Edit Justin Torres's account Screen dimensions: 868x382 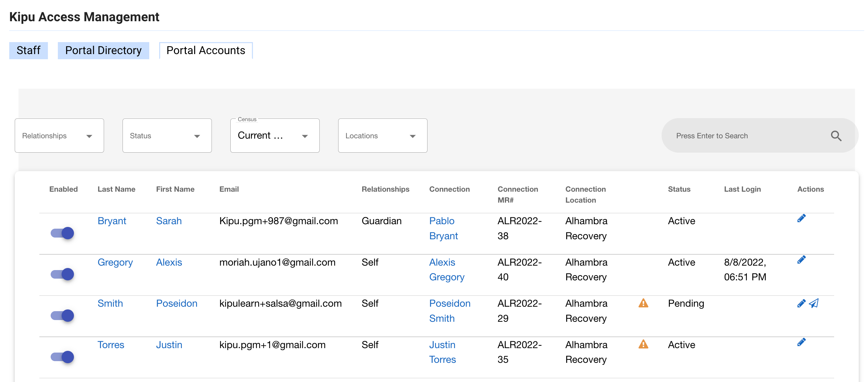(x=801, y=342)
